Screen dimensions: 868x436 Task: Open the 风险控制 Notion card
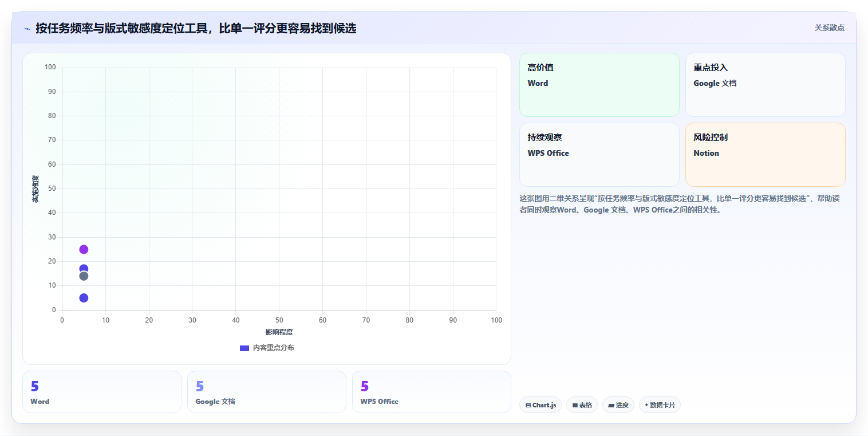765,155
